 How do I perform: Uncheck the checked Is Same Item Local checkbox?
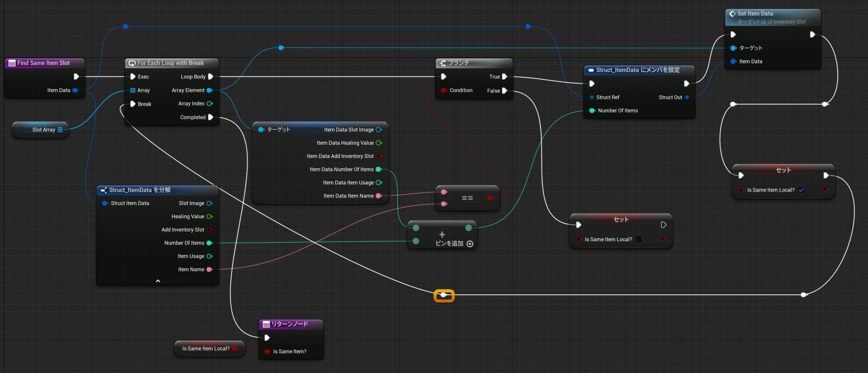[801, 190]
